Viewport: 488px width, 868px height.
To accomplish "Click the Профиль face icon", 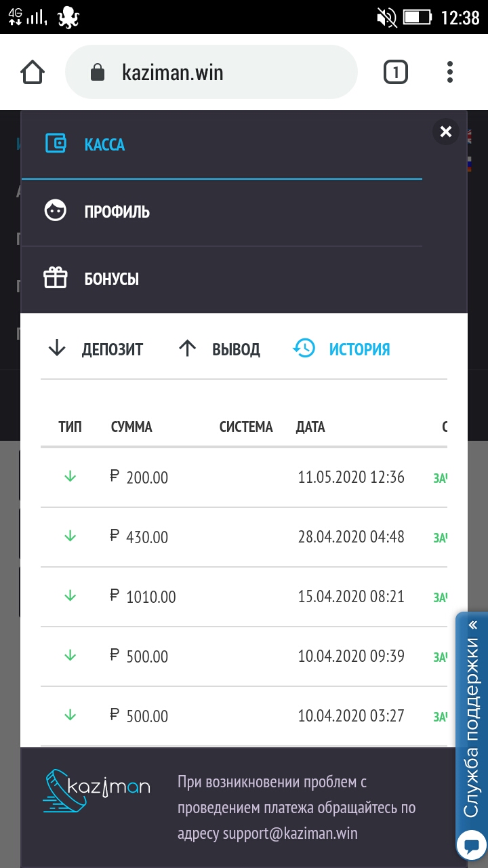I will [x=56, y=211].
